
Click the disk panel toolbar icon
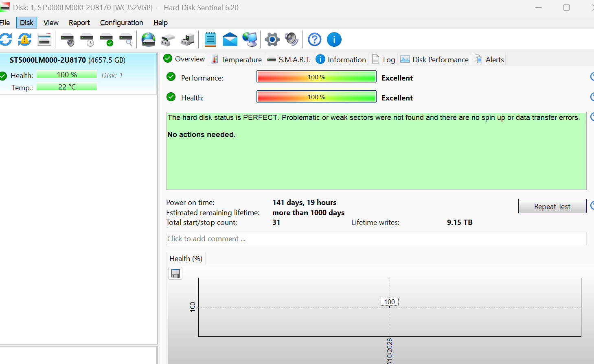click(44, 39)
